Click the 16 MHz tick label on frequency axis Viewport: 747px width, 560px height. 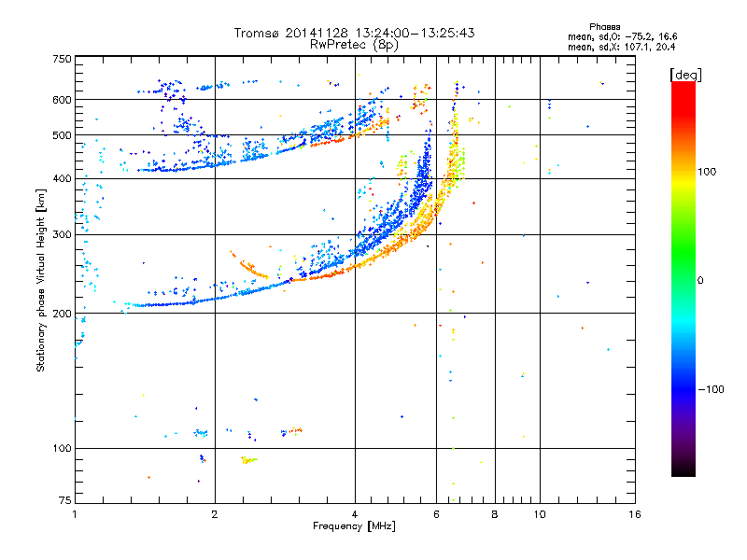click(x=635, y=514)
